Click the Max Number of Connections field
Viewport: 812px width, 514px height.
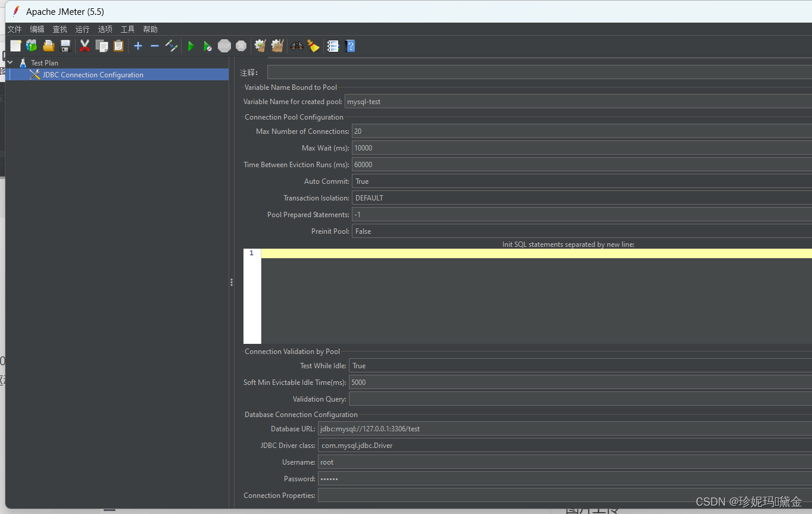(x=582, y=131)
